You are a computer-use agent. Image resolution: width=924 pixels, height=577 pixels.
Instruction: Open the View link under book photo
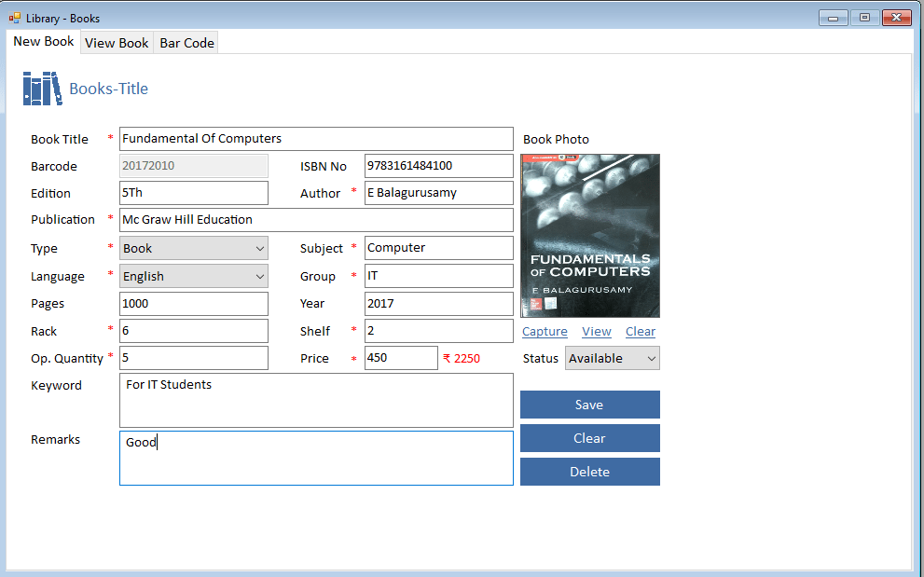click(x=596, y=332)
